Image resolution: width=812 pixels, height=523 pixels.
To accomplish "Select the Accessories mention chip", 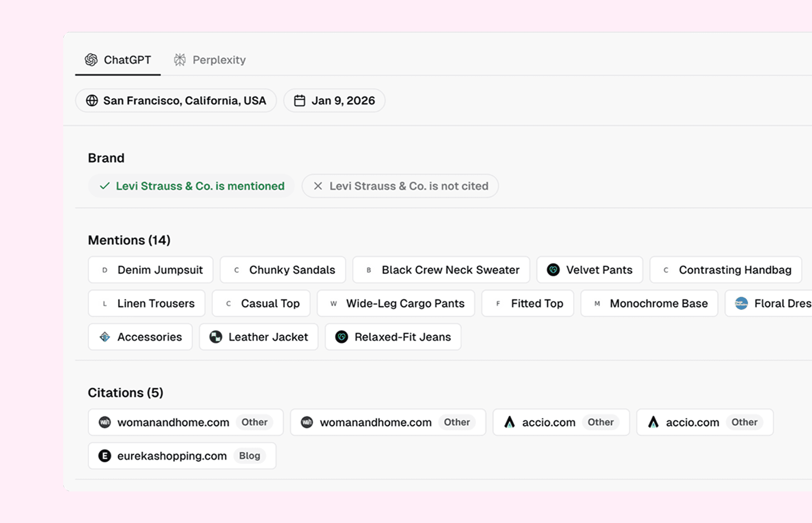I will click(140, 337).
